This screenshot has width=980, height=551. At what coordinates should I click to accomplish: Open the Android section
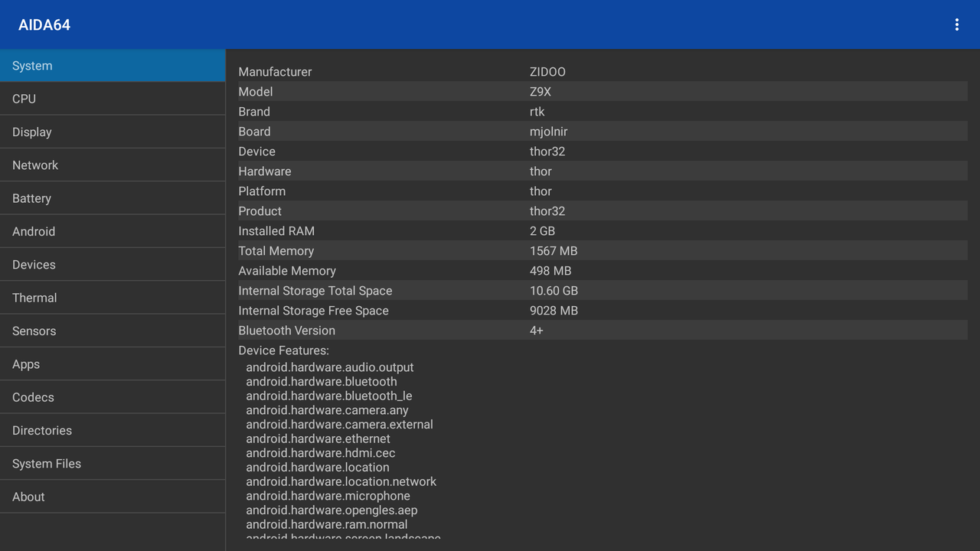113,231
